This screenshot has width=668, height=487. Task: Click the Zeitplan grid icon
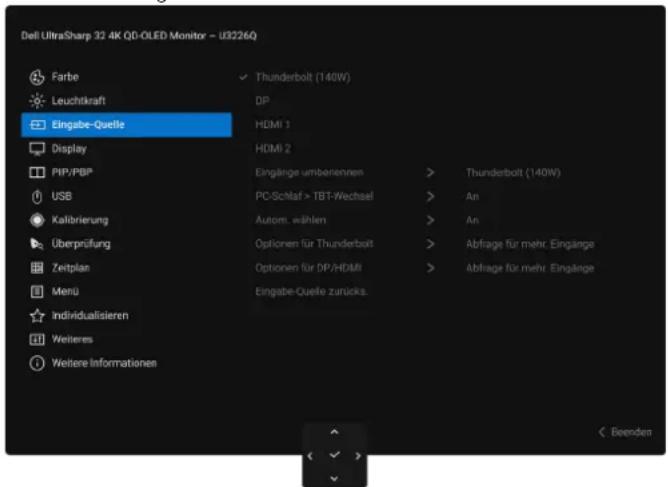37,268
